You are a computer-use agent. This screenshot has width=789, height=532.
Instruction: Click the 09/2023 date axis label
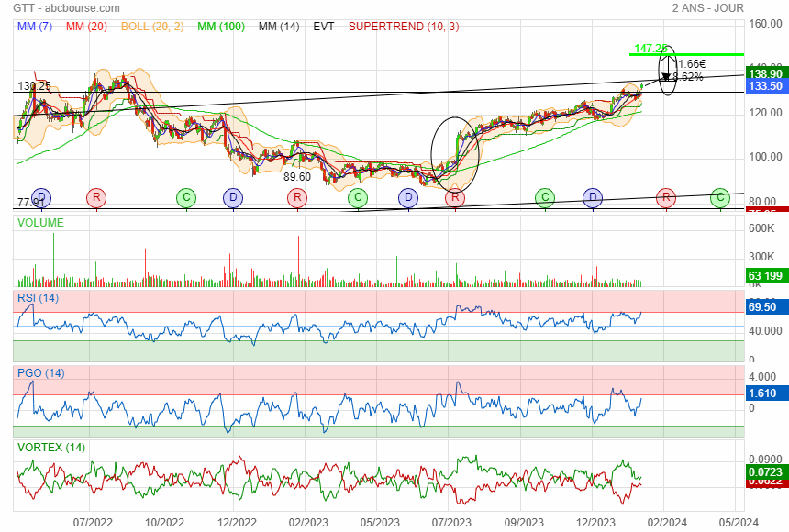524,523
